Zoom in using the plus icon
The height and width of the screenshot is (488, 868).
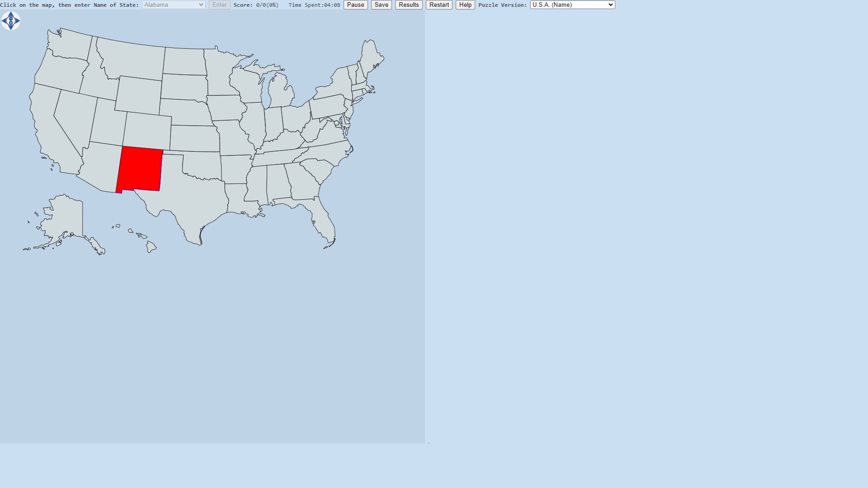pos(11,23)
